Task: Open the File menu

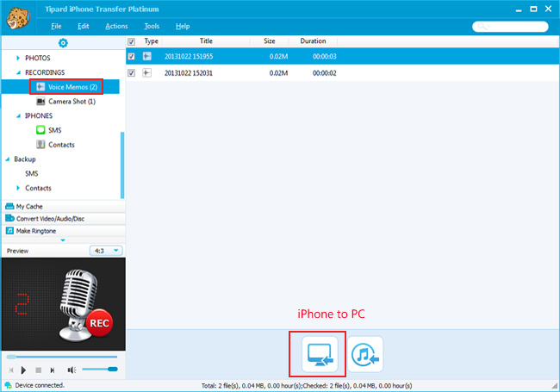Action: (x=56, y=26)
